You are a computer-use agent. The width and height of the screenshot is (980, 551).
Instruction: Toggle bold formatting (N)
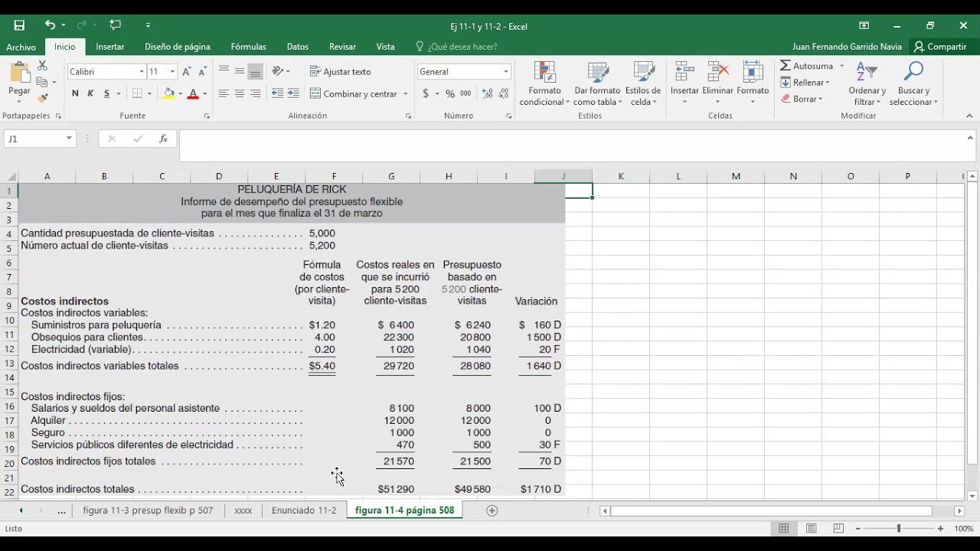75,93
